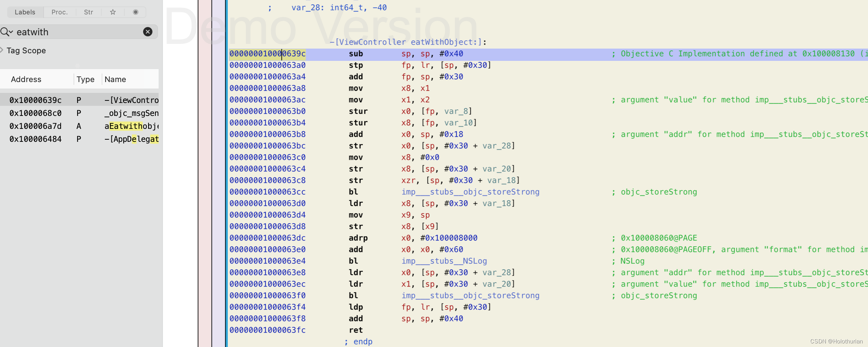Select the _objc_msgSen label name
The width and height of the screenshot is (868, 347).
[x=132, y=113]
